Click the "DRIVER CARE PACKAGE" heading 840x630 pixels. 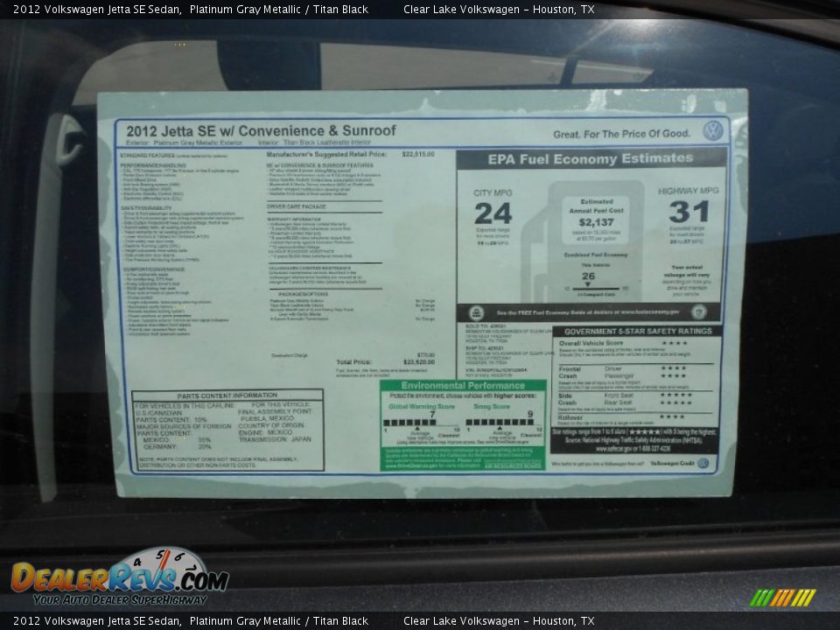point(297,206)
